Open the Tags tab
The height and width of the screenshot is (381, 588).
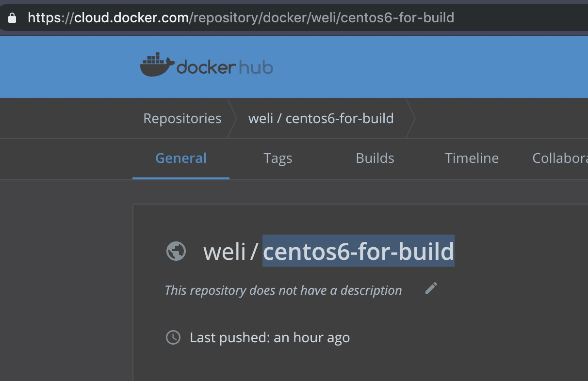[278, 158]
